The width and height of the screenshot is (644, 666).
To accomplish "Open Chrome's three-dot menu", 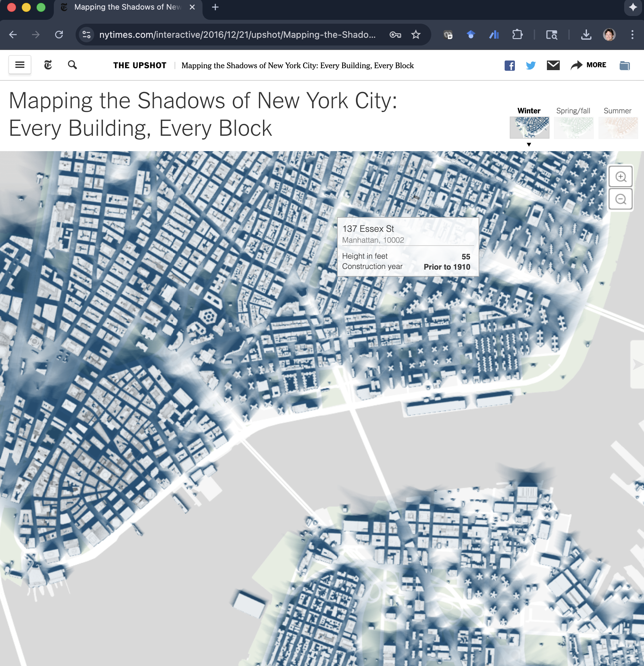I will coord(632,35).
